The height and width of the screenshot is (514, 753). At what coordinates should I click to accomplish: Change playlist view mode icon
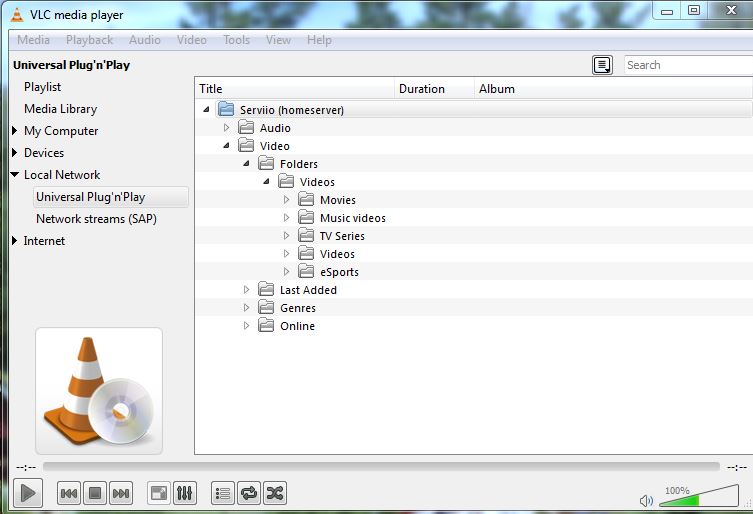tap(602, 65)
